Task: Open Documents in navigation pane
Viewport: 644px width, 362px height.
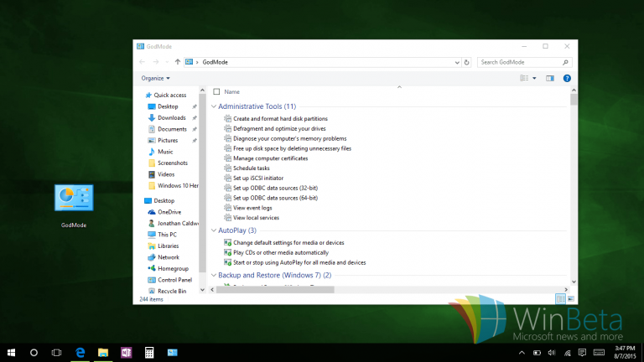Action: click(172, 129)
